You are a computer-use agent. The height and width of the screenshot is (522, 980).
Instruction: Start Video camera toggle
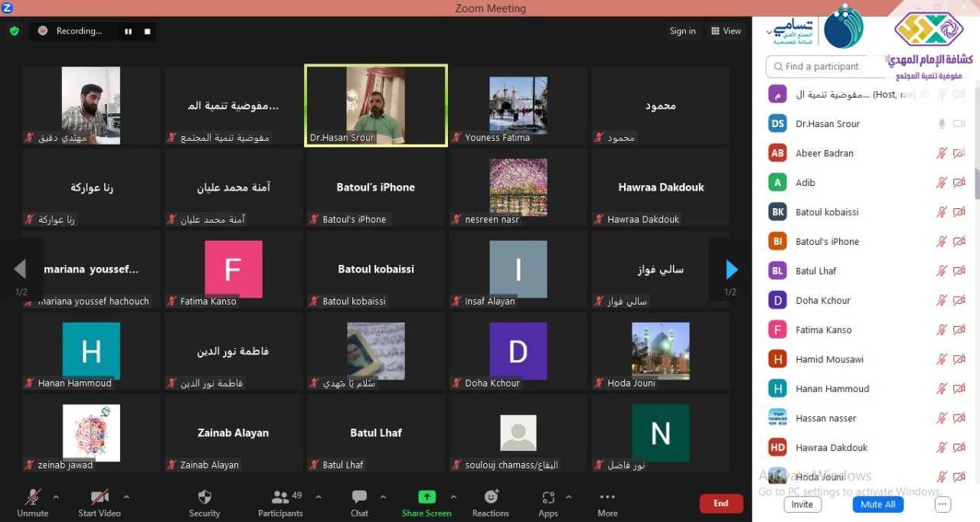pos(100,498)
